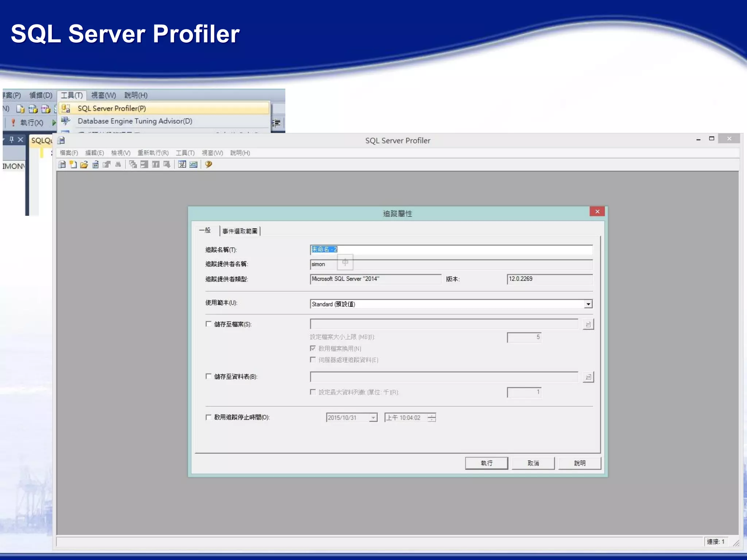Browse for save-to-file path button
747x560 pixels.
588,324
